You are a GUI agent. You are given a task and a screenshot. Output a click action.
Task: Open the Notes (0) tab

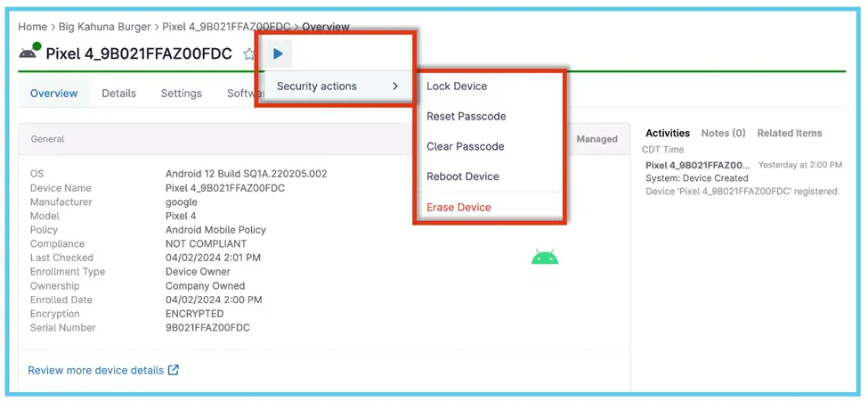click(724, 133)
